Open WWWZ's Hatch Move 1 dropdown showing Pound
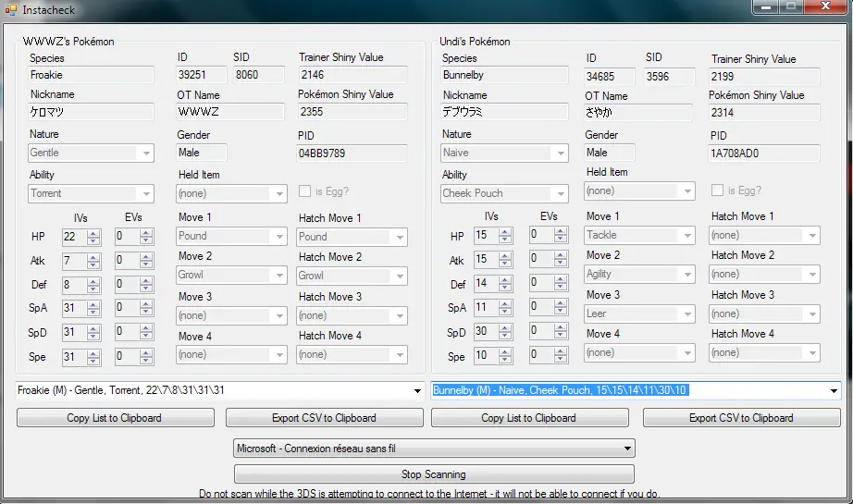 click(x=352, y=237)
